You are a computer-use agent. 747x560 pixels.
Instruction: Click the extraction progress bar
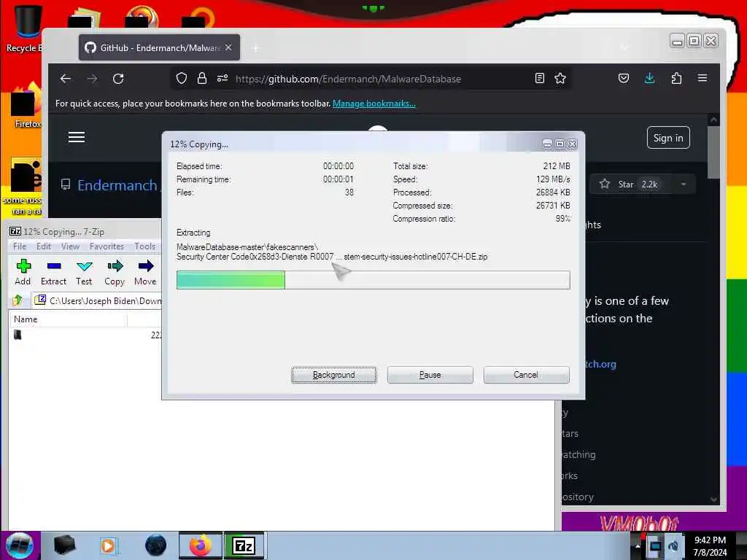click(x=373, y=280)
